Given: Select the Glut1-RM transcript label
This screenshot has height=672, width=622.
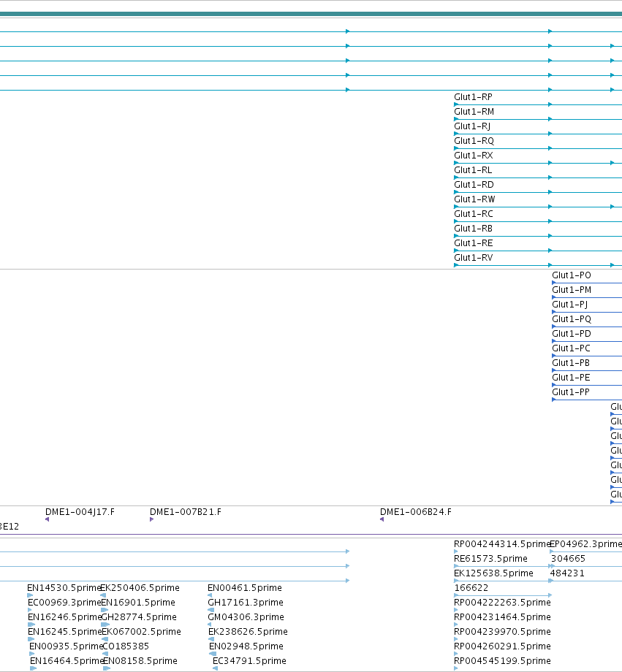Looking at the screenshot, I should [x=474, y=112].
